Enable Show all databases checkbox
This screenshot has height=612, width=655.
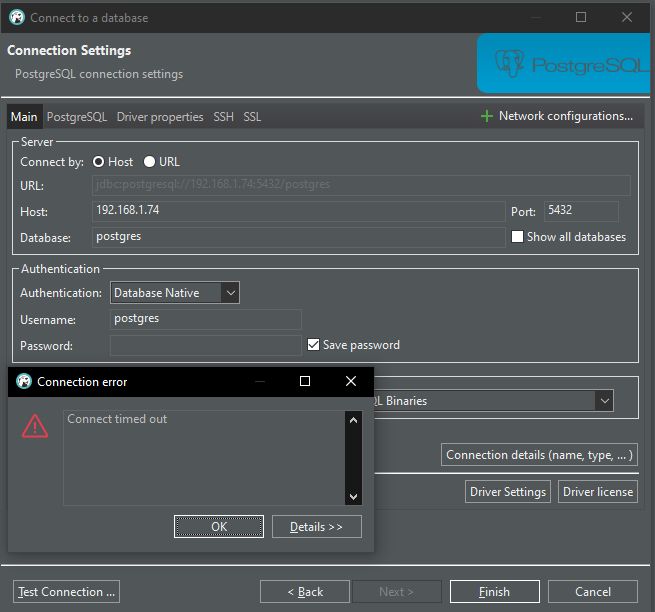[x=517, y=236]
